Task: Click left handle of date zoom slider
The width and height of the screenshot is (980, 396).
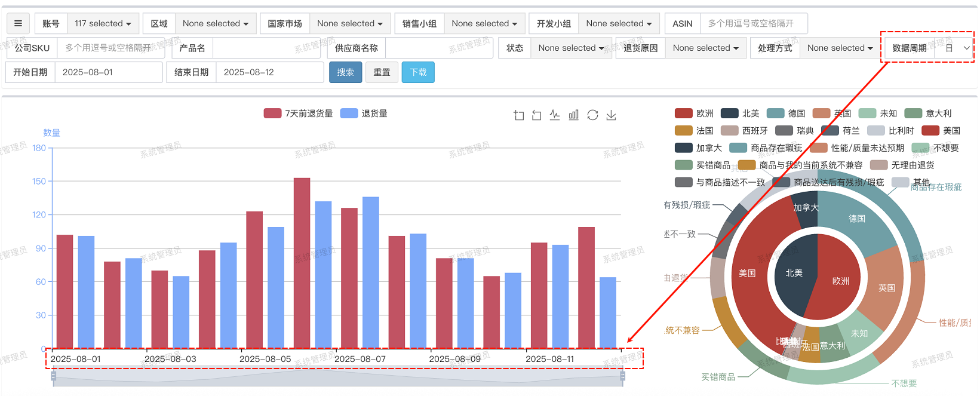Action: coord(54,376)
